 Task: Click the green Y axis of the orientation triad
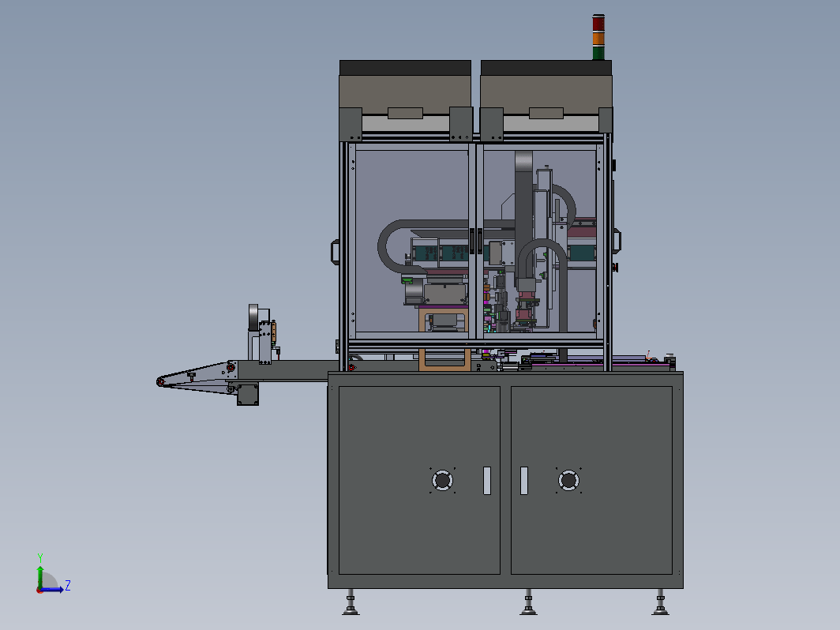tap(39, 577)
